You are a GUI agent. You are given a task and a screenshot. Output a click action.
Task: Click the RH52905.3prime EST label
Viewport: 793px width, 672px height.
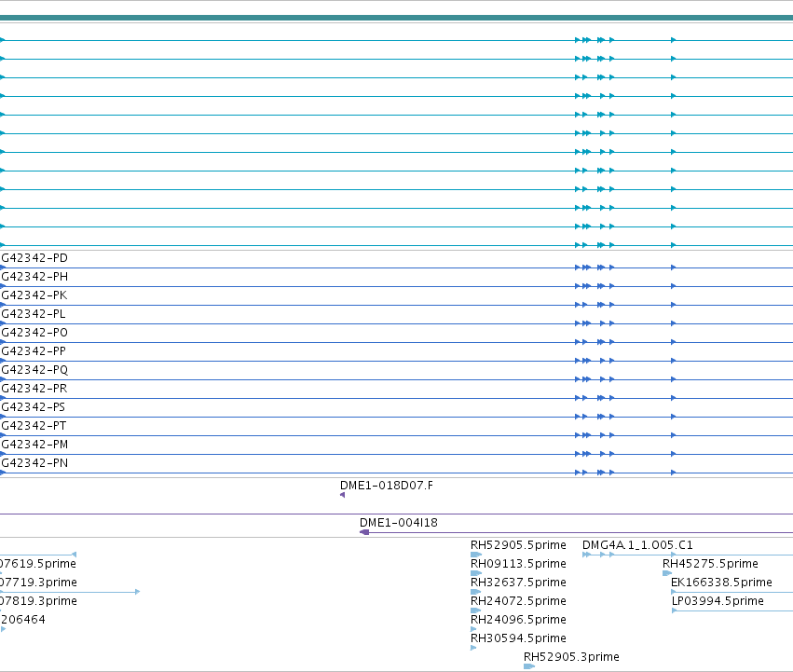point(571,657)
